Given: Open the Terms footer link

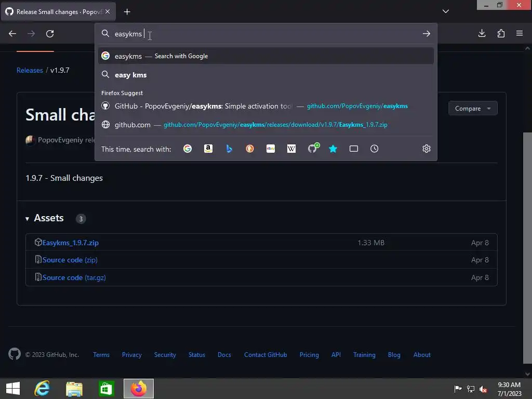Looking at the screenshot, I should (x=101, y=354).
